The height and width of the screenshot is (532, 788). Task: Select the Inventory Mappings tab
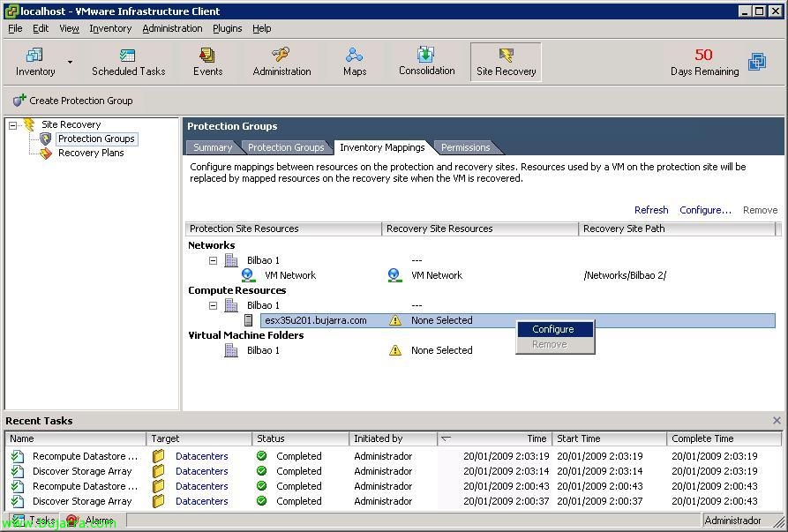pyautogui.click(x=382, y=147)
